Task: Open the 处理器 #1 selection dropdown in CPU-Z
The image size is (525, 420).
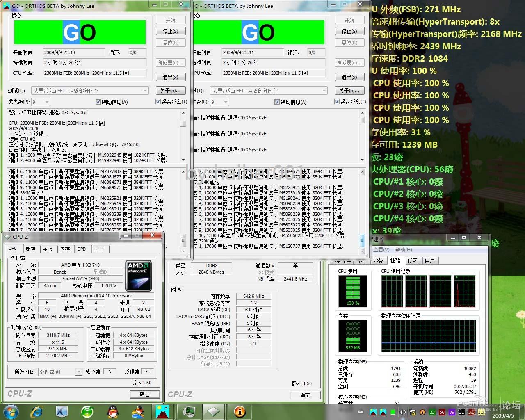Action: (x=78, y=372)
